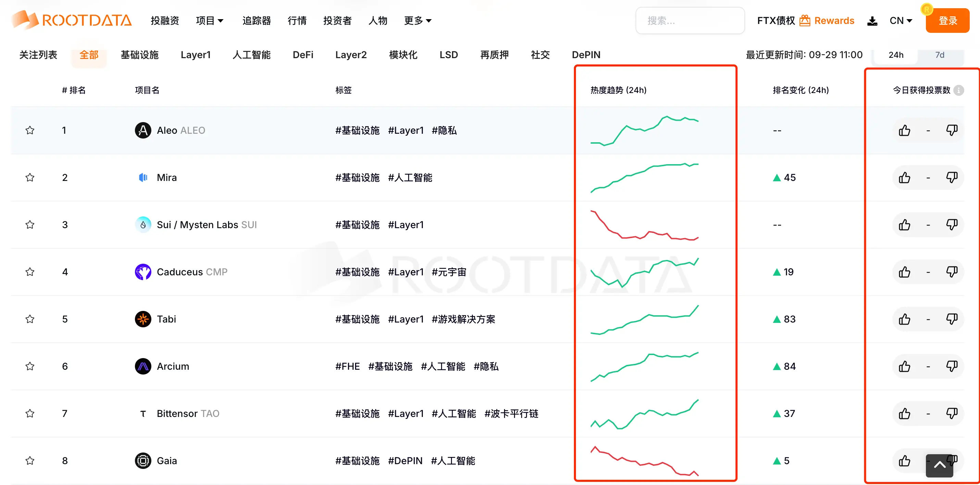Click the 搜索 search input field
The height and width of the screenshot is (485, 980).
pyautogui.click(x=689, y=21)
